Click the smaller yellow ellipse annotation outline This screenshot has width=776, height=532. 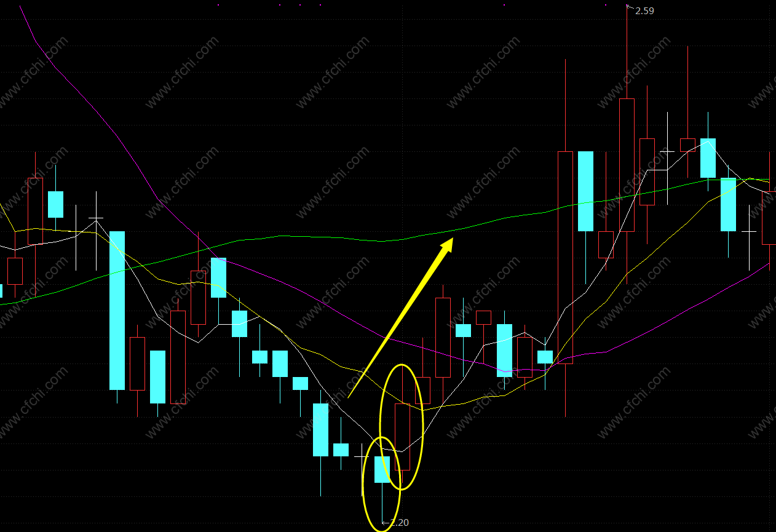(x=382, y=484)
